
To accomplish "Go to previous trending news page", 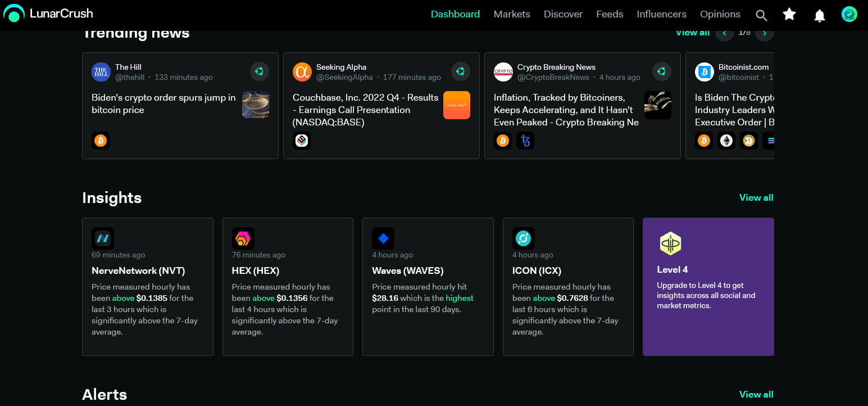I will click(724, 33).
